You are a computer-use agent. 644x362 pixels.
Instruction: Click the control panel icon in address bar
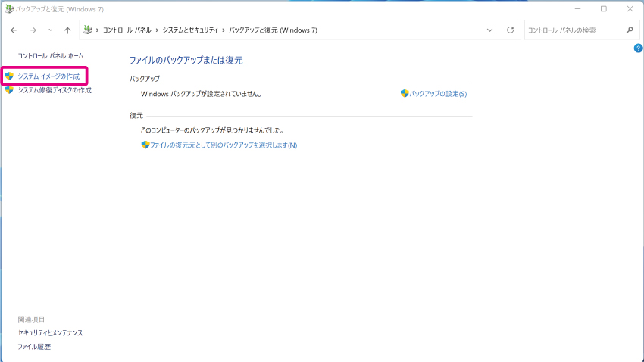[x=87, y=30]
